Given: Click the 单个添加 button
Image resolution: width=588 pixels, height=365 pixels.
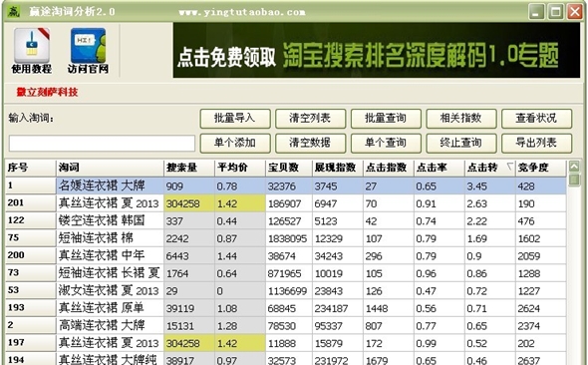Looking at the screenshot, I should pyautogui.click(x=235, y=144).
